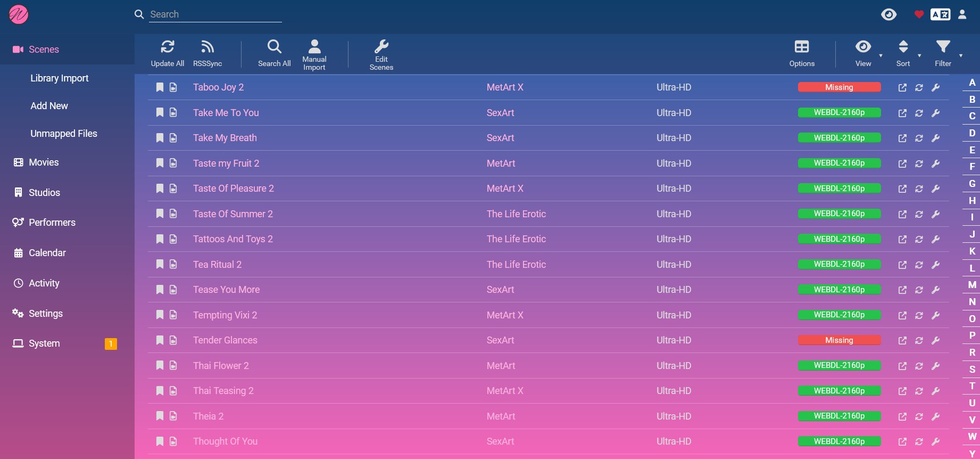Open the Edit Scenes tool
This screenshot has height=459, width=980.
pos(381,54)
